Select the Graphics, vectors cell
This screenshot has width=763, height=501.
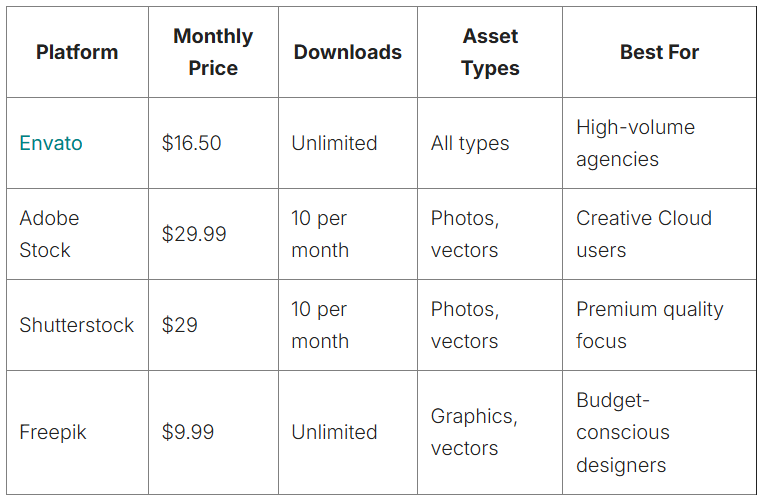click(x=474, y=432)
